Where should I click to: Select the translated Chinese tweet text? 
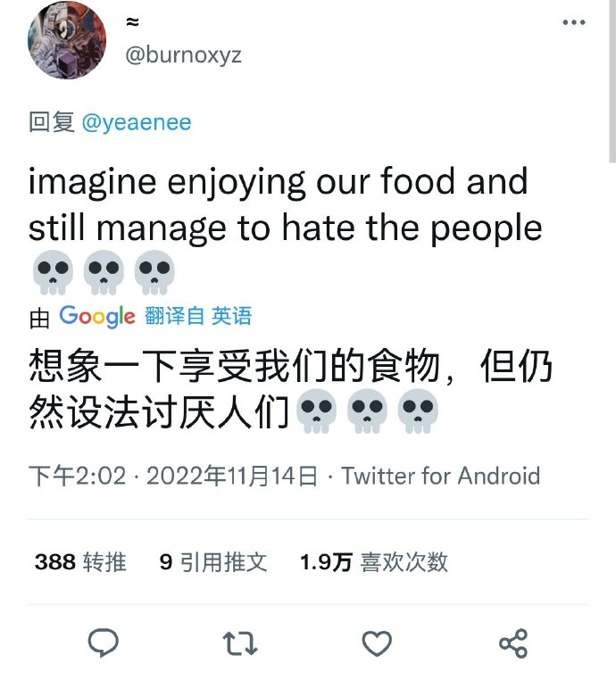pyautogui.click(x=291, y=390)
